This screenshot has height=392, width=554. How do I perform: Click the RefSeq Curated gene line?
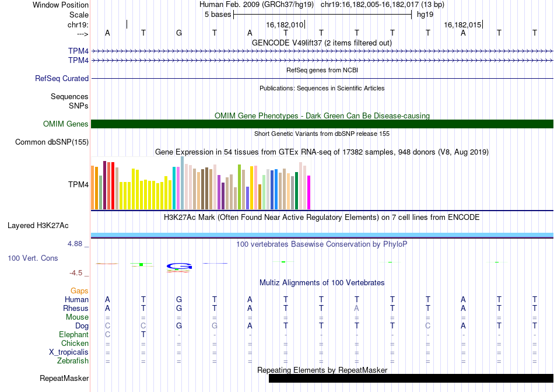pyautogui.click(x=322, y=78)
